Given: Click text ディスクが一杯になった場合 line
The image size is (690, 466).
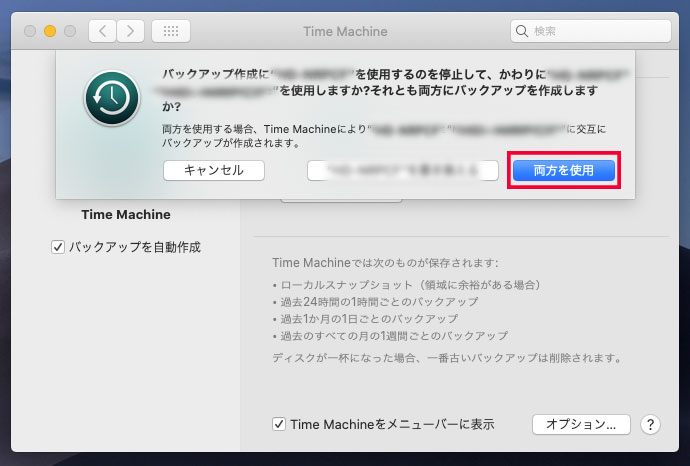Looking at the screenshot, I should (x=448, y=358).
